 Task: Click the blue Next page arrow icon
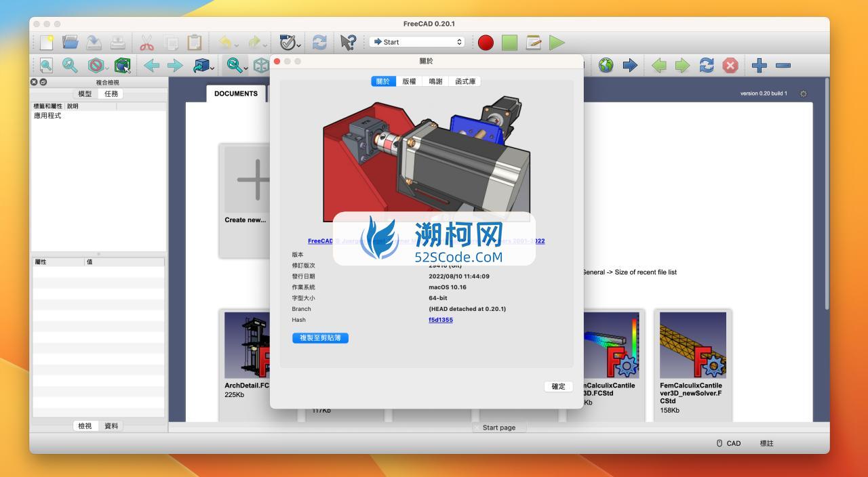[630, 65]
